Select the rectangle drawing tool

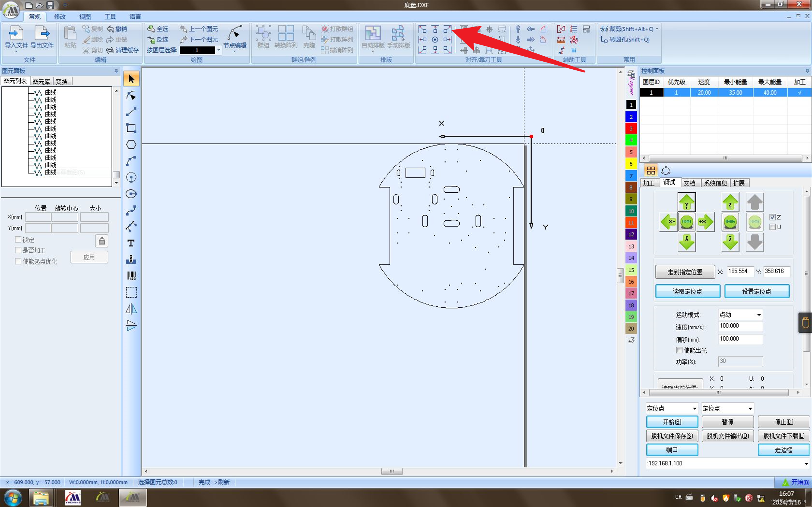point(131,128)
